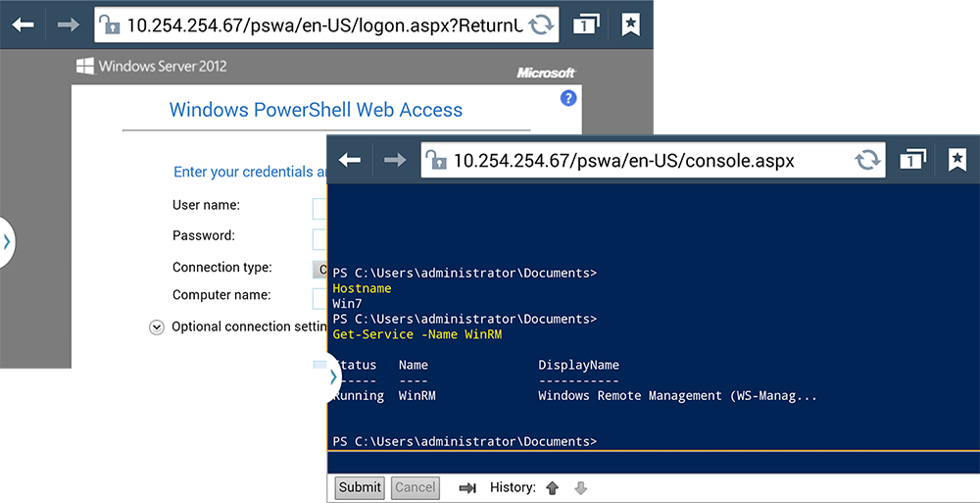
Task: Bookmark the console.aspx page
Action: (x=956, y=160)
